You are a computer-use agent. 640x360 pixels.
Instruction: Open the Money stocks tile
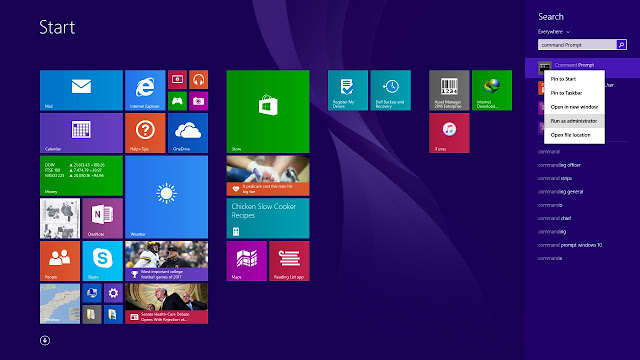pyautogui.click(x=81, y=176)
